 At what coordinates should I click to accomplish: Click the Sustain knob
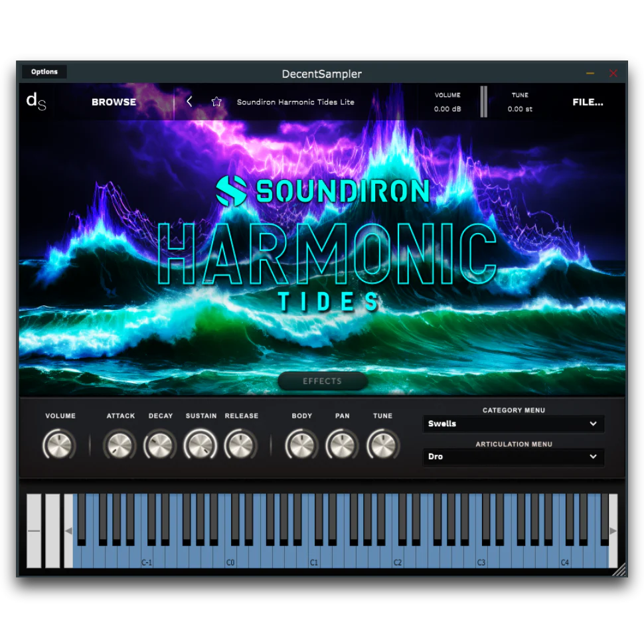click(x=201, y=445)
